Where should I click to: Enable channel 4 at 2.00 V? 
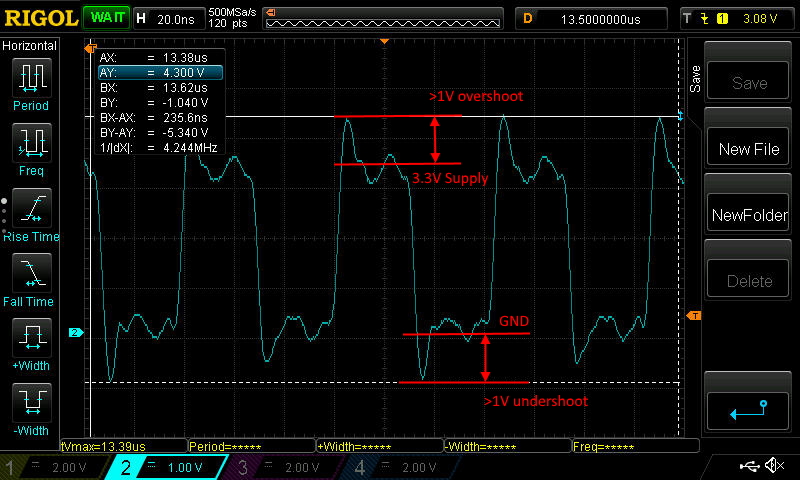(398, 467)
